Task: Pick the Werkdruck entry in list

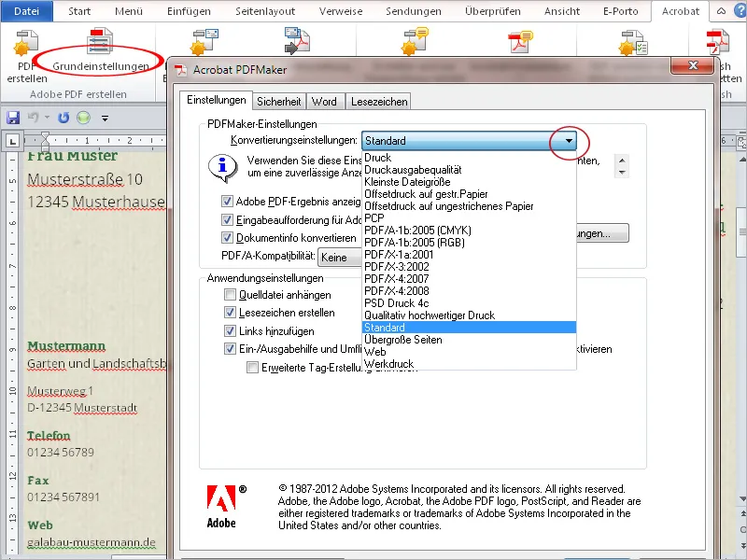Action: click(469, 364)
